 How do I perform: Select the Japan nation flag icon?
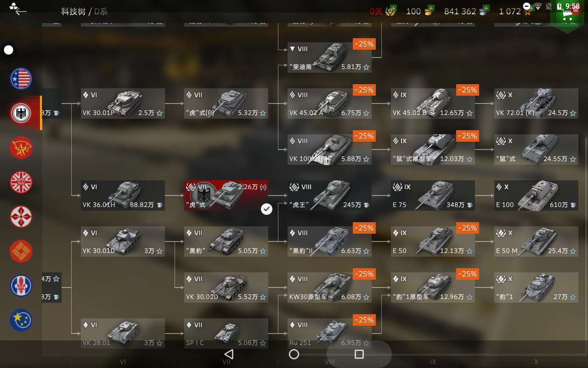point(21,217)
